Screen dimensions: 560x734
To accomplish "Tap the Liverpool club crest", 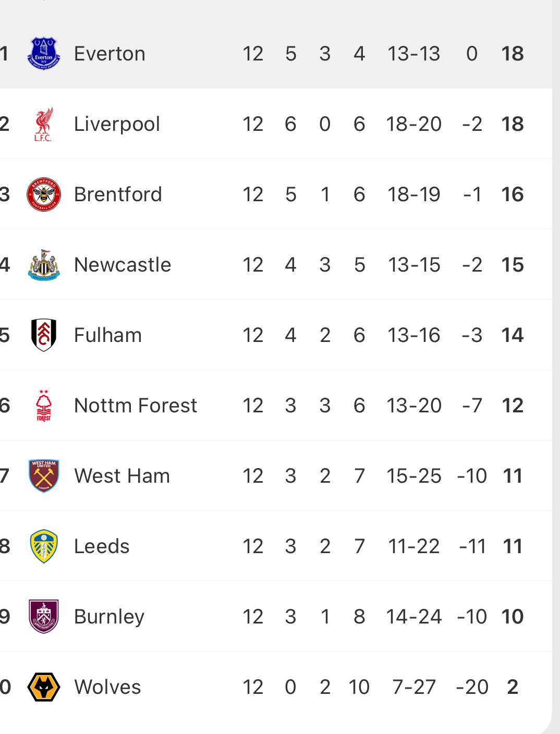I will pos(44,124).
